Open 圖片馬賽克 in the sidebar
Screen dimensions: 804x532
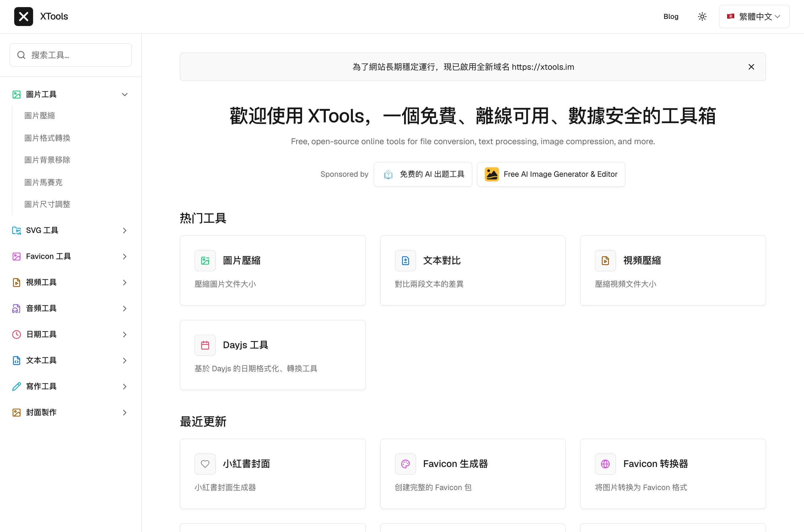click(x=43, y=182)
